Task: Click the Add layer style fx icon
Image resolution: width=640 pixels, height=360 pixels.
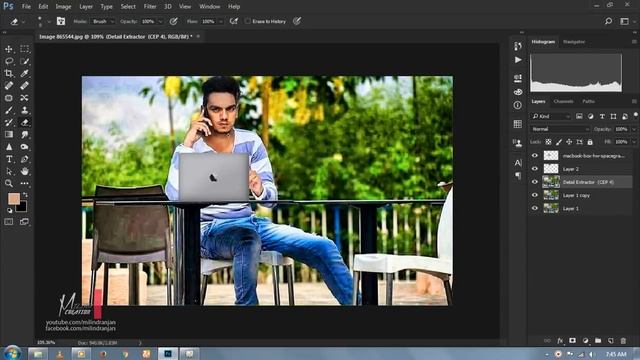Action: pos(560,340)
